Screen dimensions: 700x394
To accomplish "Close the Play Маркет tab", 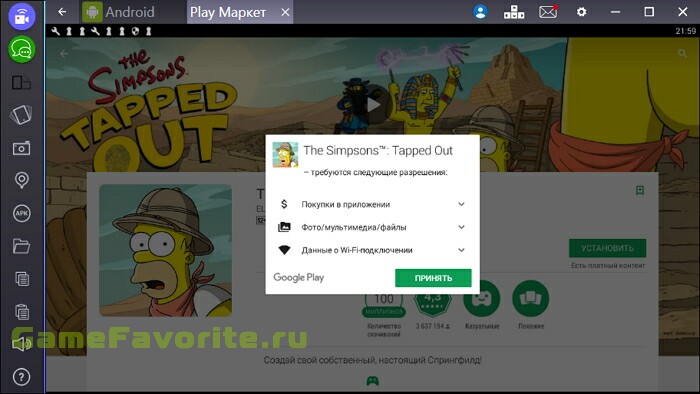I will (x=285, y=12).
